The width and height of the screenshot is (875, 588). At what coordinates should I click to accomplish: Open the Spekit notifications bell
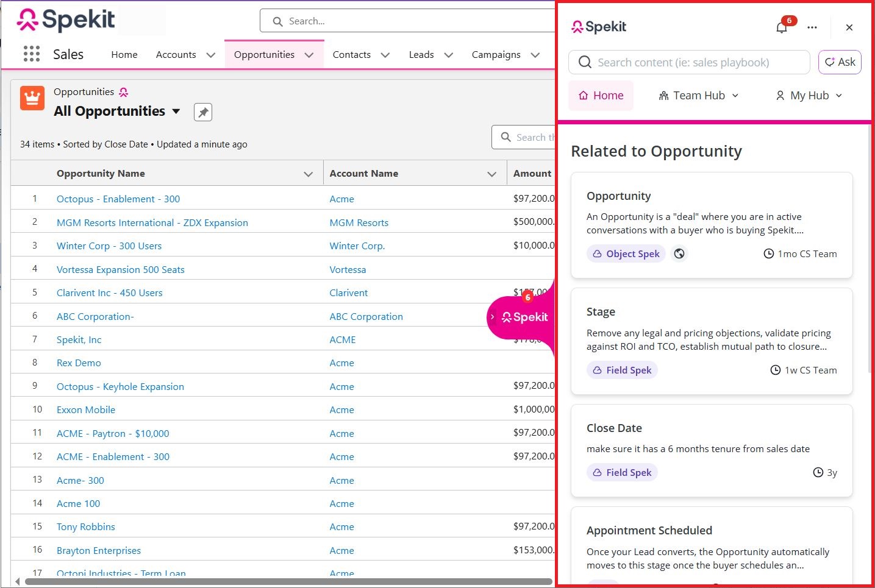782,27
